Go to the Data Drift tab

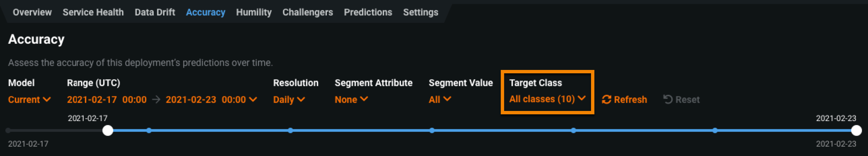[155, 12]
